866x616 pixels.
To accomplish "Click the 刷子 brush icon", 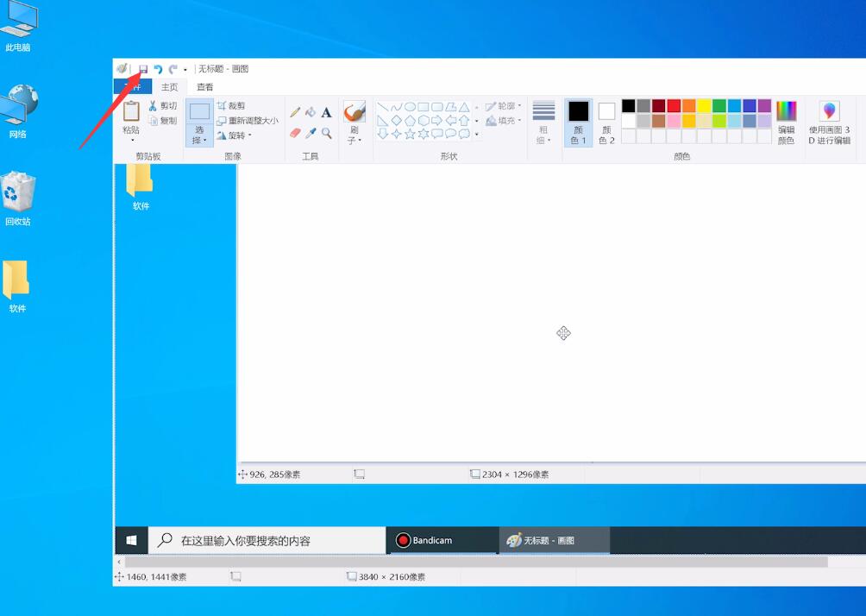I will click(354, 111).
